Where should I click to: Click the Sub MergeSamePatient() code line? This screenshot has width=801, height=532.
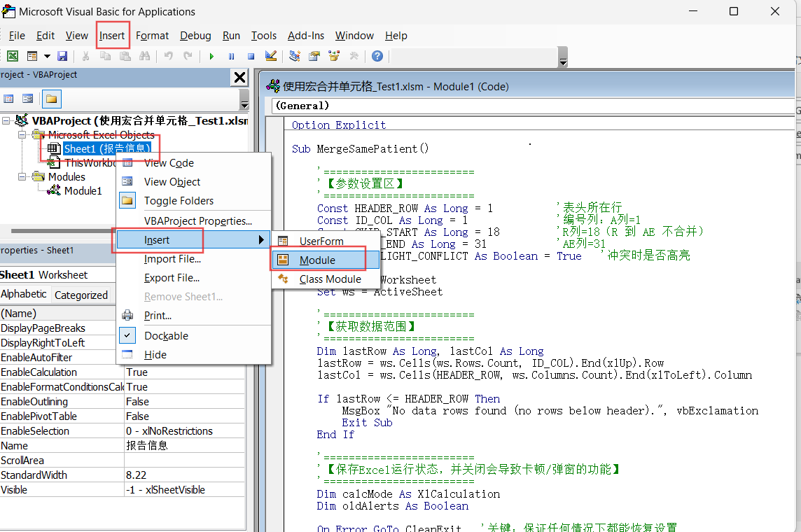[360, 149]
